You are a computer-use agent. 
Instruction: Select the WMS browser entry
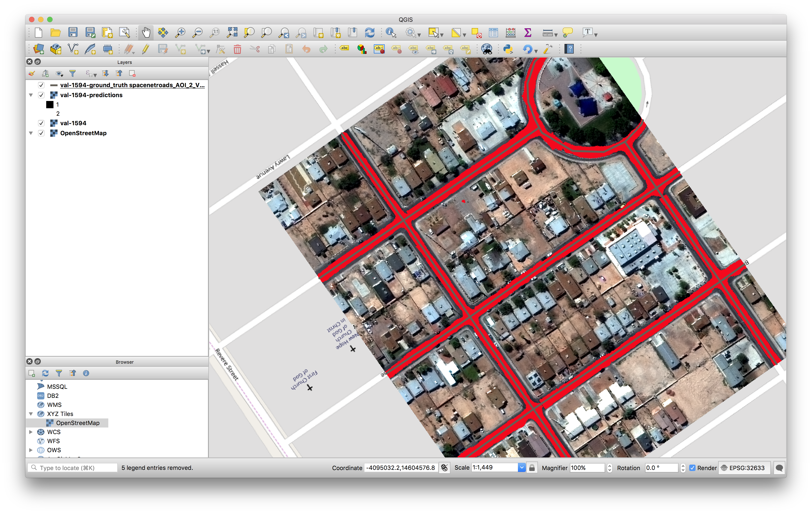click(x=54, y=404)
